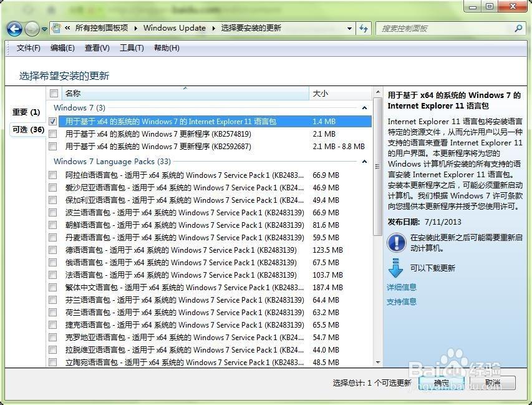Click the refresh icon beside address bar
Screen dimensions: 532x405
pyautogui.click(x=364, y=29)
